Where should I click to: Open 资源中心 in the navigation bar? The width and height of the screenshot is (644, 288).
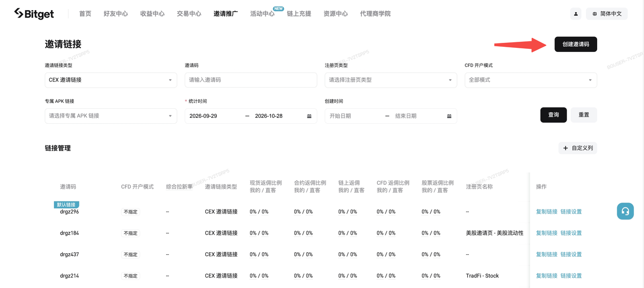(336, 14)
